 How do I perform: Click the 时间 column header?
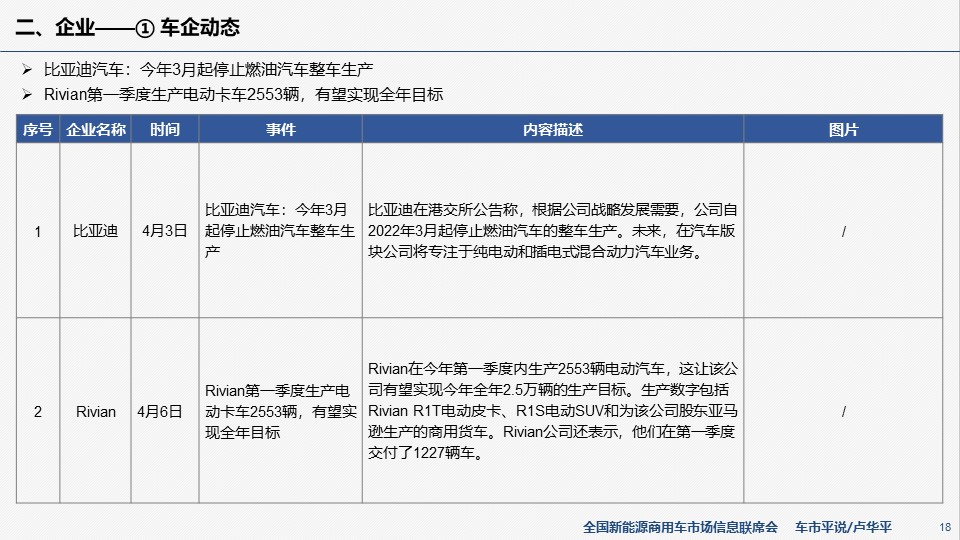point(165,129)
